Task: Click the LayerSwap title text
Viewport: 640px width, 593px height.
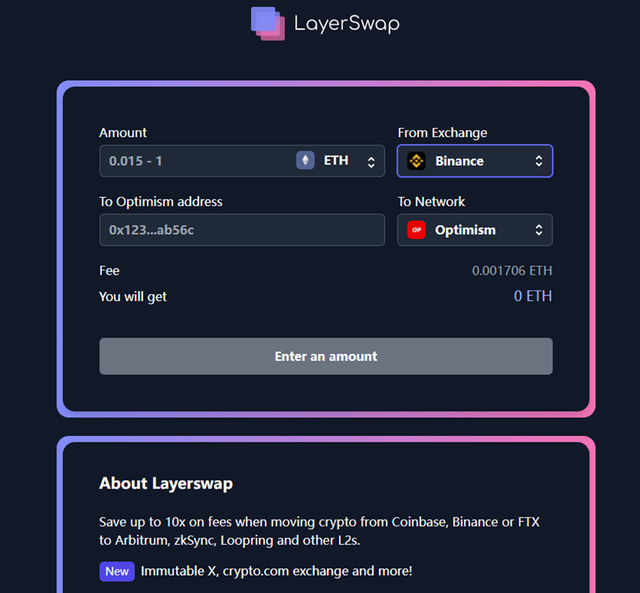Action: pyautogui.click(x=347, y=24)
